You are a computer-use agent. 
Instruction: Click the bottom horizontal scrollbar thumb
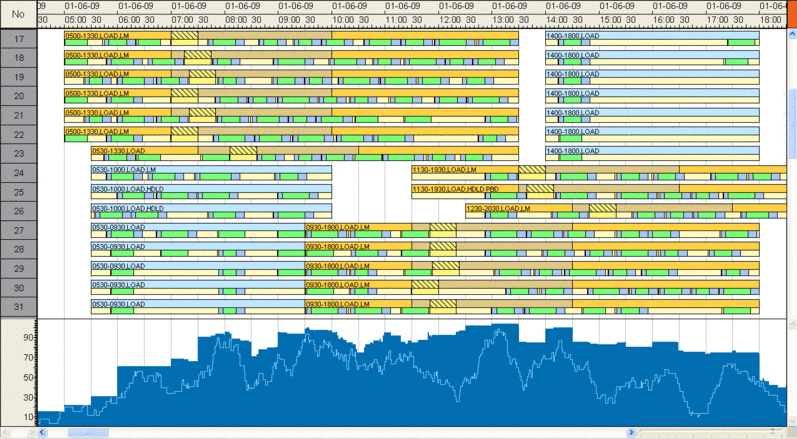[x=88, y=433]
